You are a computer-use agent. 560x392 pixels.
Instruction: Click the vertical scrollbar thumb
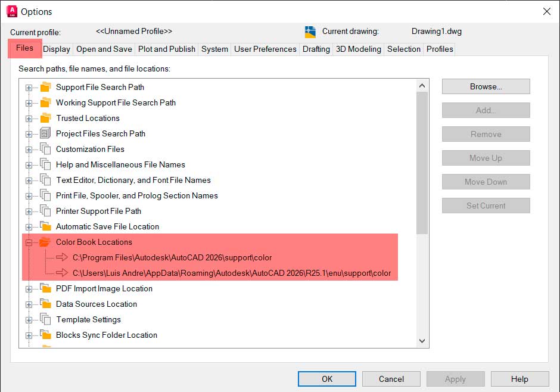click(x=422, y=163)
